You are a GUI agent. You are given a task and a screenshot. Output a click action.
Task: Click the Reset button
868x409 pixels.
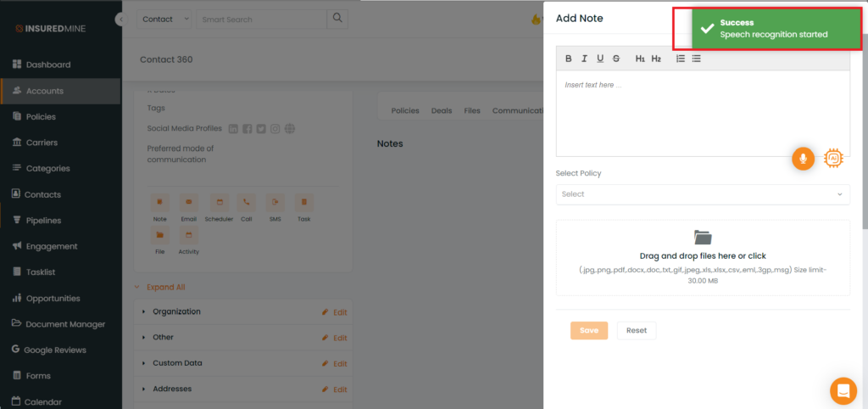click(636, 331)
